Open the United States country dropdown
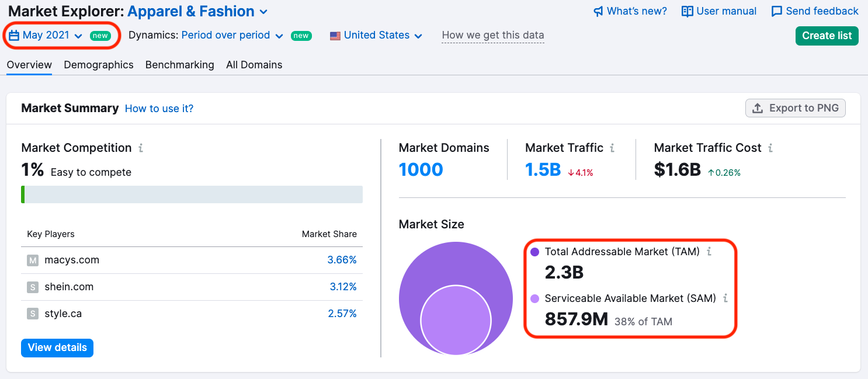The width and height of the screenshot is (868, 379). (x=376, y=36)
